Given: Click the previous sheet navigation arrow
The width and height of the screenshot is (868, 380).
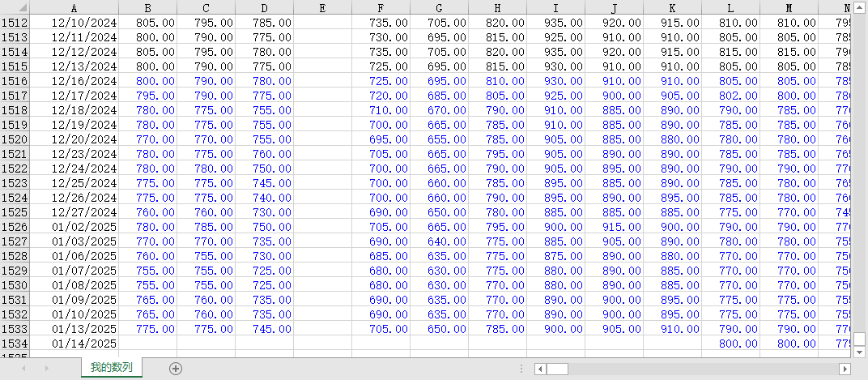Looking at the screenshot, I should (x=22, y=368).
